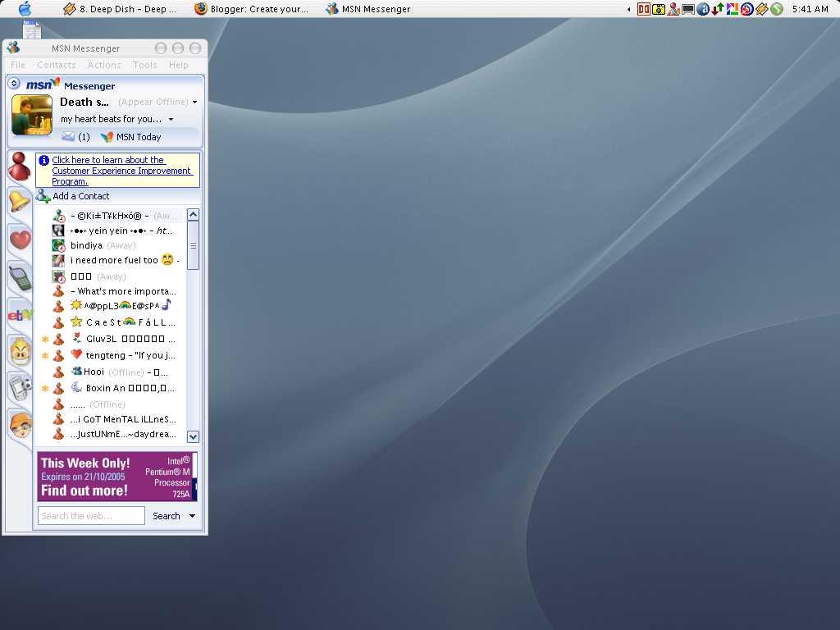Open the phone and soccer ball sidebar tab
This screenshot has height=630, width=840.
[20, 388]
